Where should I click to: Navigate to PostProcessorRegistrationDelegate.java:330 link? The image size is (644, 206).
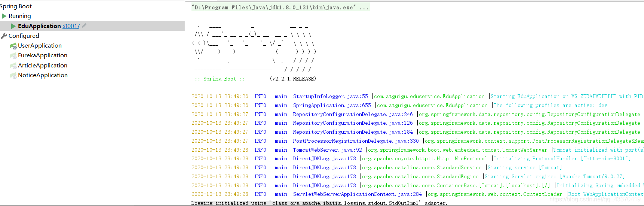pos(356,141)
